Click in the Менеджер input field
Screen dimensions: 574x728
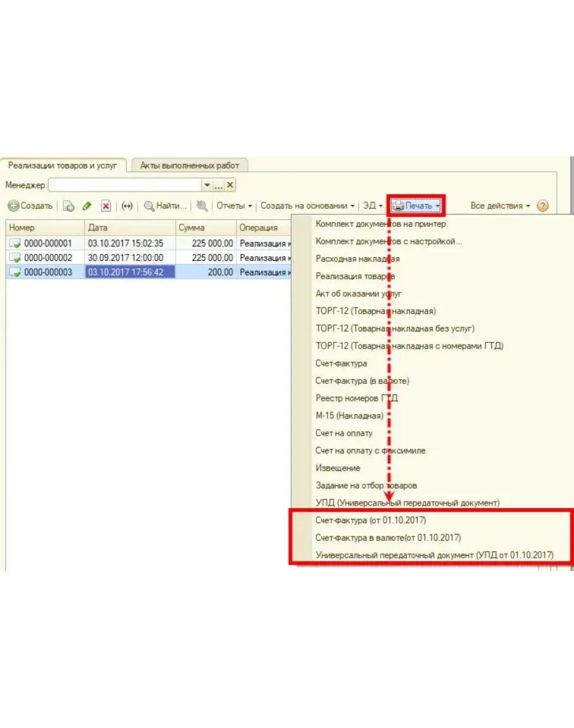pyautogui.click(x=124, y=185)
